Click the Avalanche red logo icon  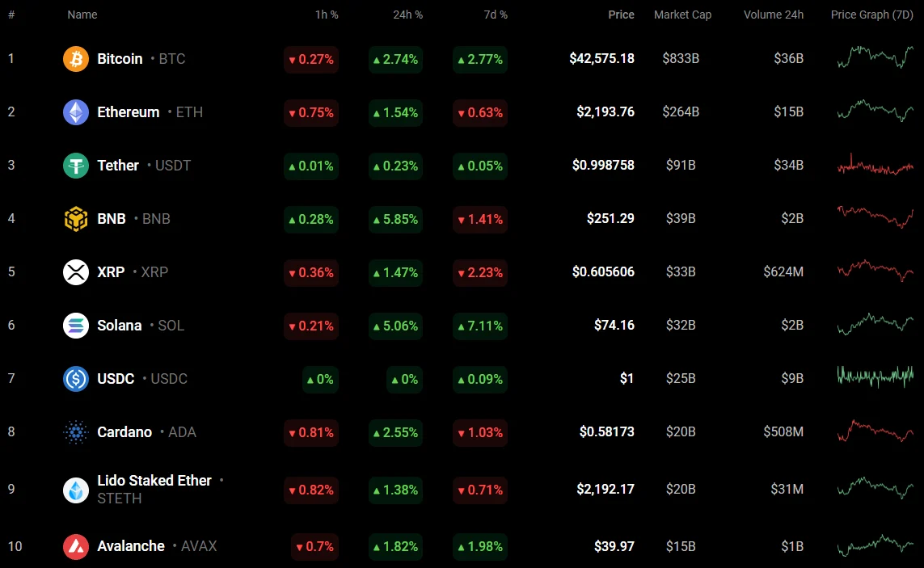76,547
